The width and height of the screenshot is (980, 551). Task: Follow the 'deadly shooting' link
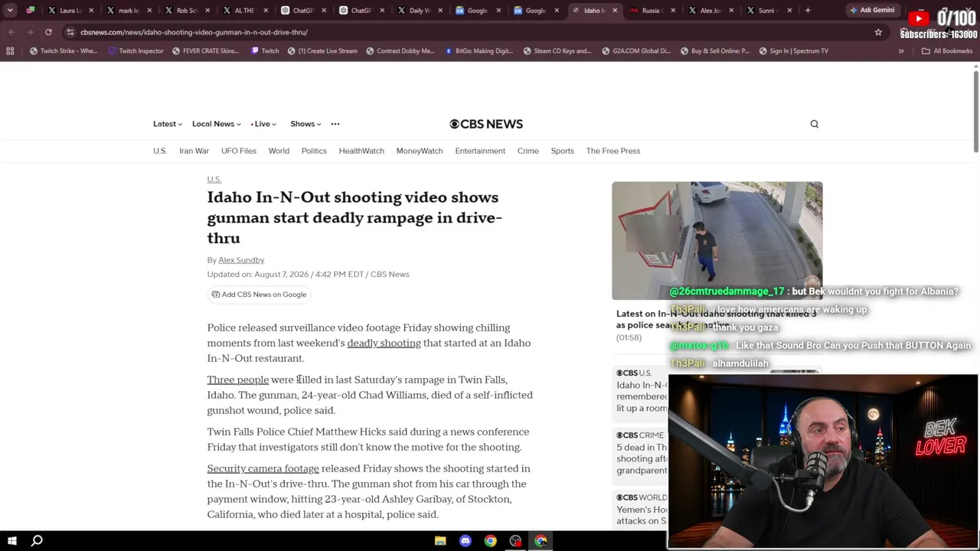pyautogui.click(x=384, y=343)
